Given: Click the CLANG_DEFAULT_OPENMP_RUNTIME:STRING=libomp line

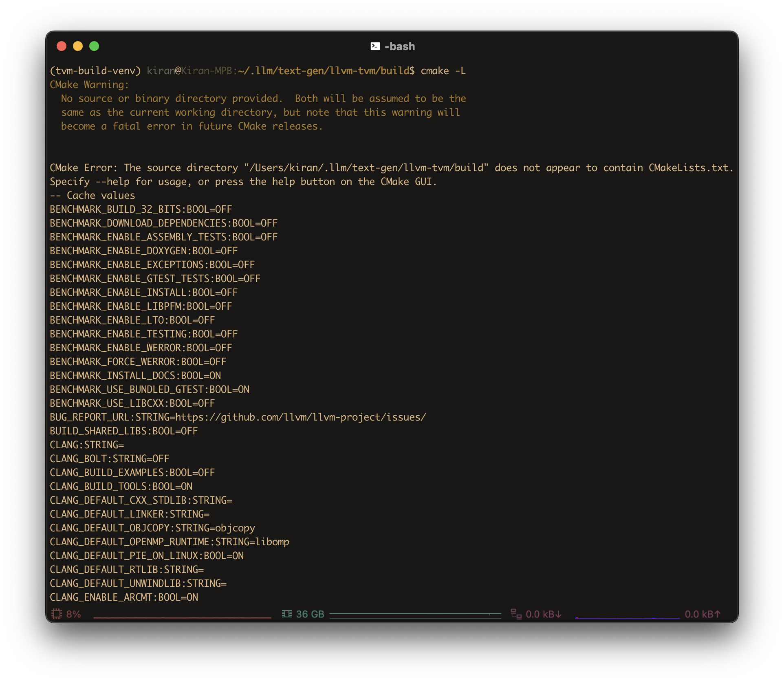Looking at the screenshot, I should 170,542.
